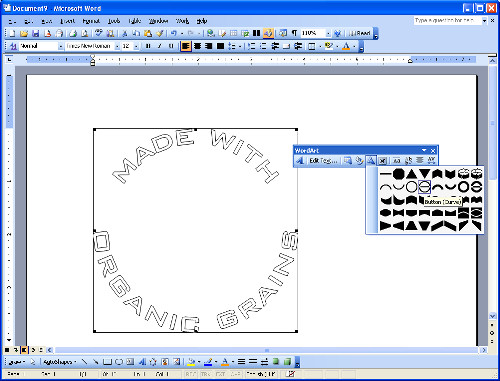Select the Plain Text line shape

pos(385,174)
